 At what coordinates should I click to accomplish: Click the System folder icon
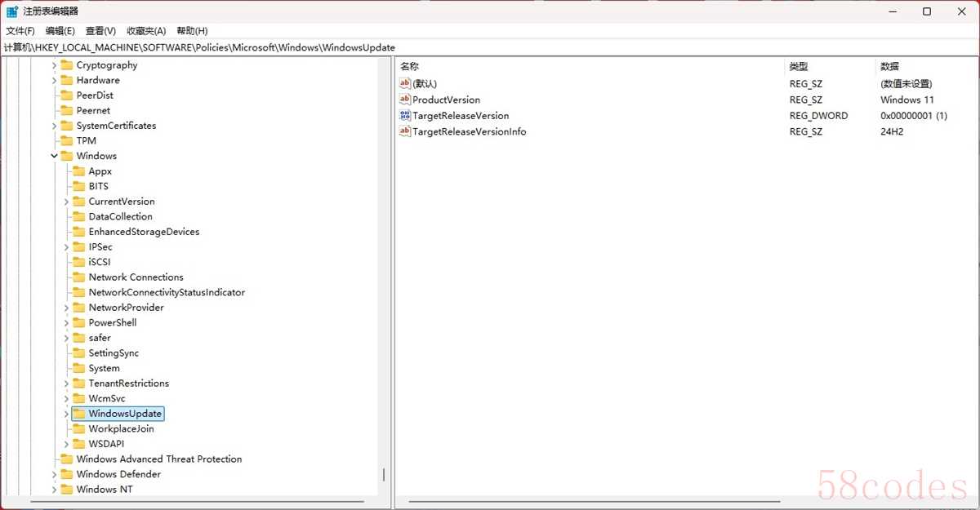[78, 368]
